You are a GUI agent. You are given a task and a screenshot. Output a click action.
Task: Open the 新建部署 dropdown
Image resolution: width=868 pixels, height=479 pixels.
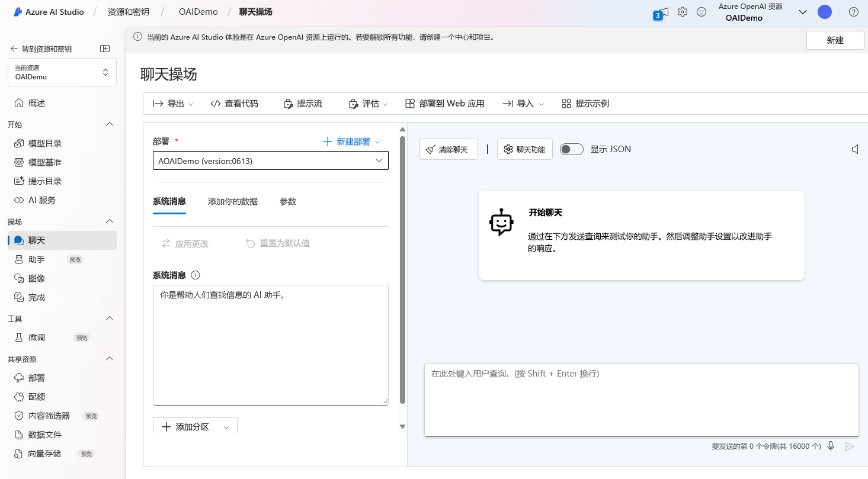point(351,142)
